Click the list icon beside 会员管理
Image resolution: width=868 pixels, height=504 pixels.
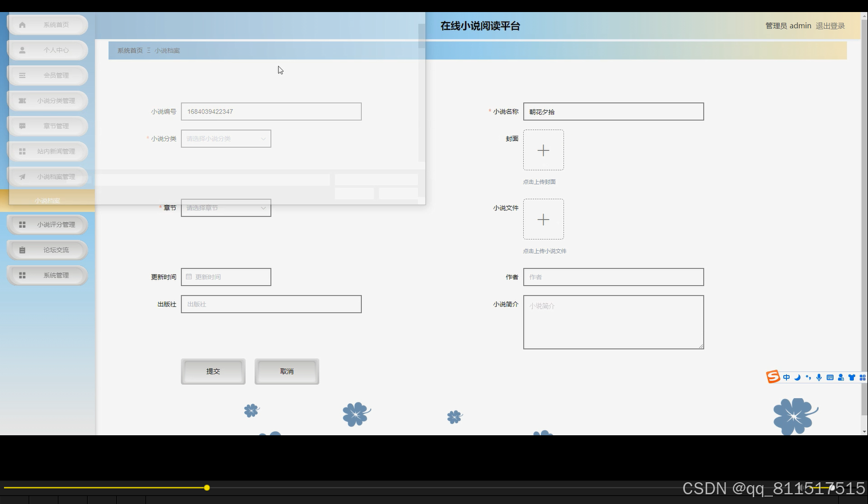(x=22, y=75)
